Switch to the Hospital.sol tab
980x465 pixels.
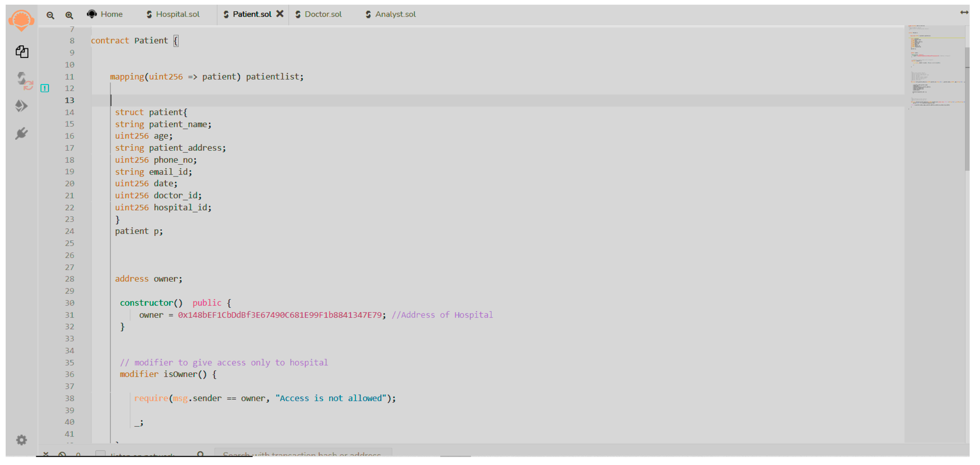point(177,14)
